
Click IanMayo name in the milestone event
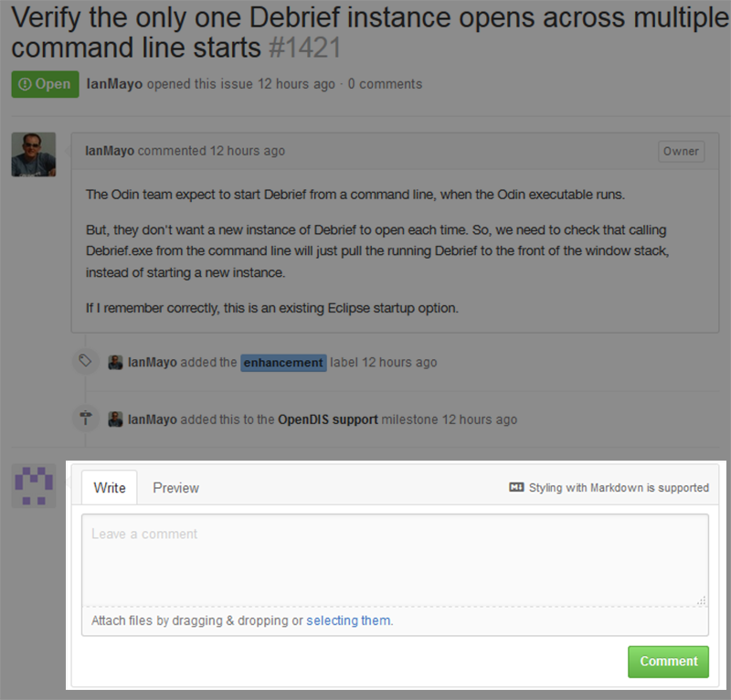[153, 419]
